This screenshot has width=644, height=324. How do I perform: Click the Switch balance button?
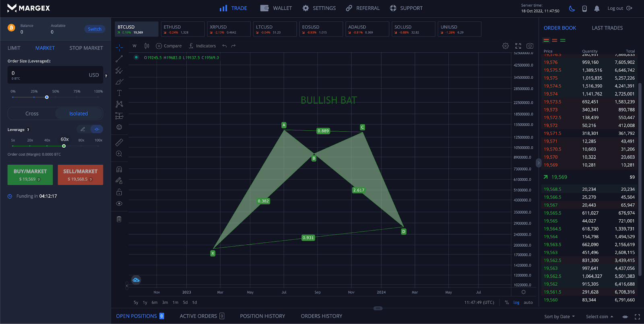pos(95,29)
